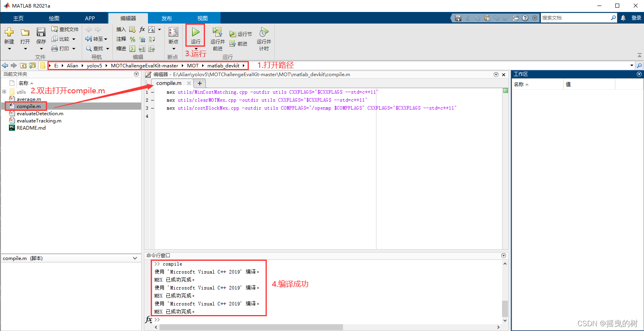The height and width of the screenshot is (331, 644).
Task: Click the help question-mark icon in quick toolbar
Action: [x=525, y=18]
